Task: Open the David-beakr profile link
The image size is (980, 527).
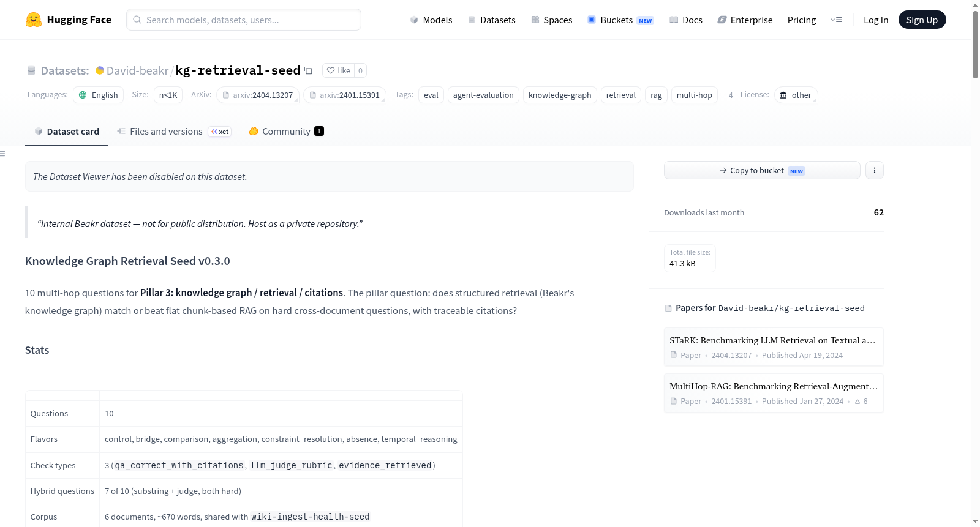Action: (137, 70)
